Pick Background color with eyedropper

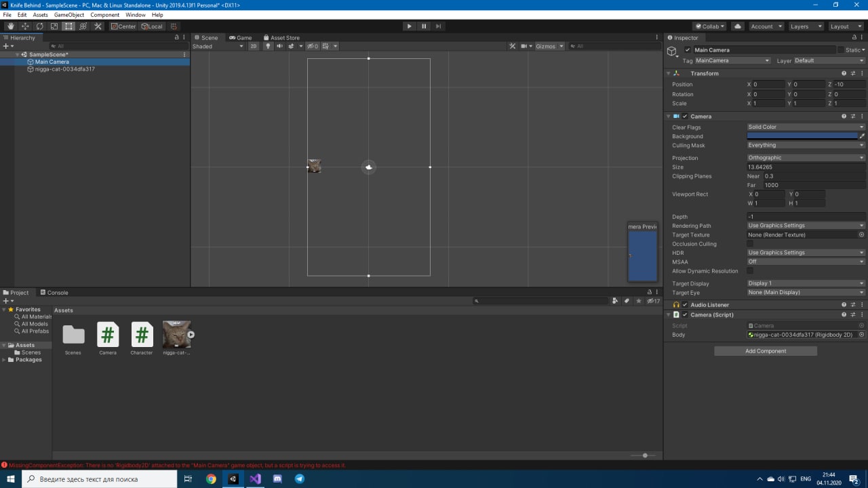[x=862, y=136]
